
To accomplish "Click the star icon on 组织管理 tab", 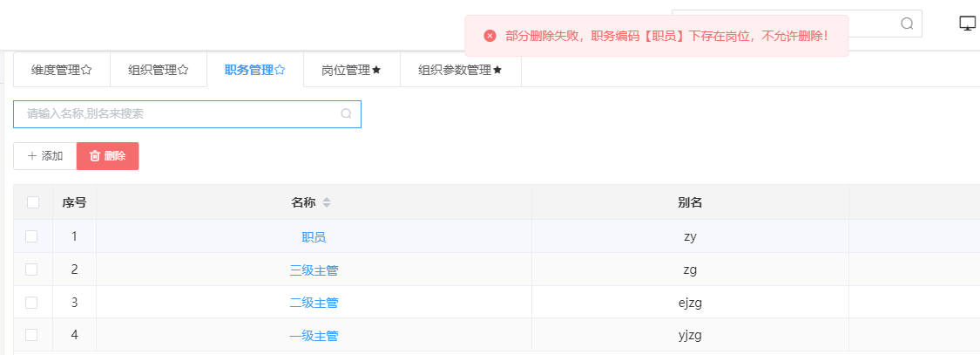I will (x=183, y=71).
